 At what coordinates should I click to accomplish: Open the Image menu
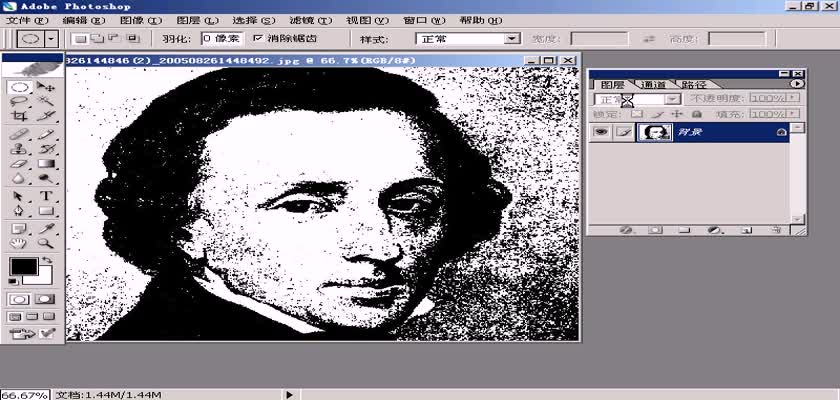click(x=141, y=20)
